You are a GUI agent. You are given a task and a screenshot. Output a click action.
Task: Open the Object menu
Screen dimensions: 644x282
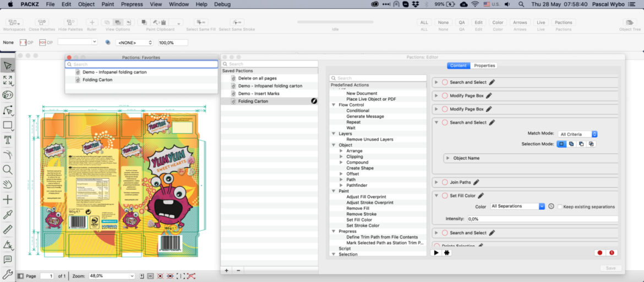click(x=86, y=4)
